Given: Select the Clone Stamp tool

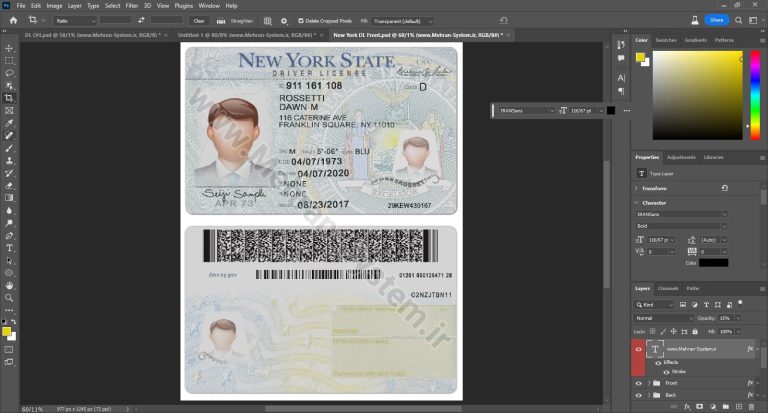Looking at the screenshot, I should [x=9, y=161].
